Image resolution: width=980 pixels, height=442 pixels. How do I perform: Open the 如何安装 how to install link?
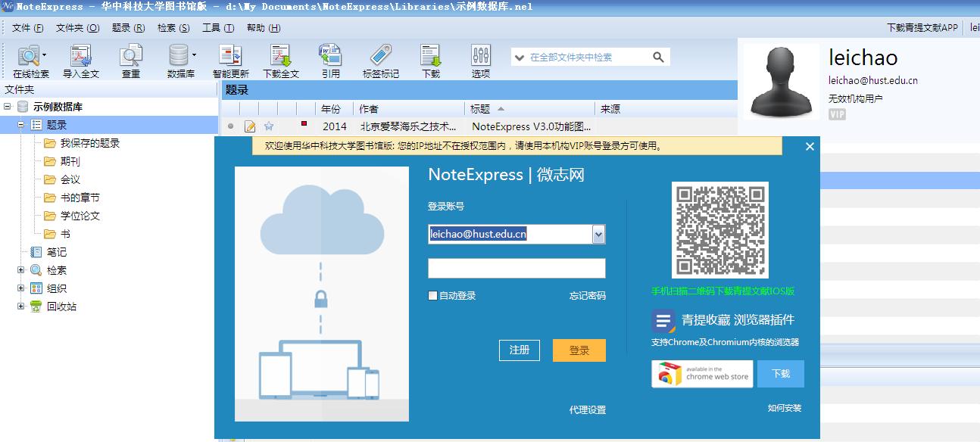(785, 408)
